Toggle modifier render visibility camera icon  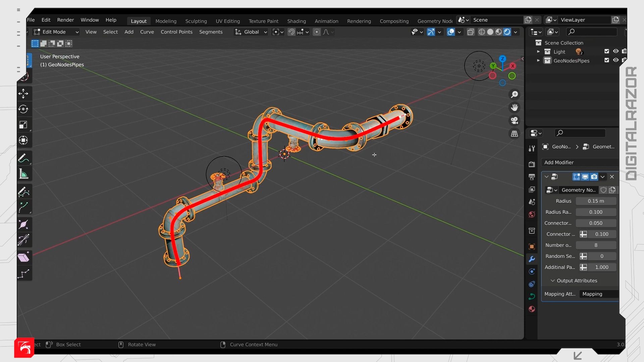pyautogui.click(x=594, y=177)
